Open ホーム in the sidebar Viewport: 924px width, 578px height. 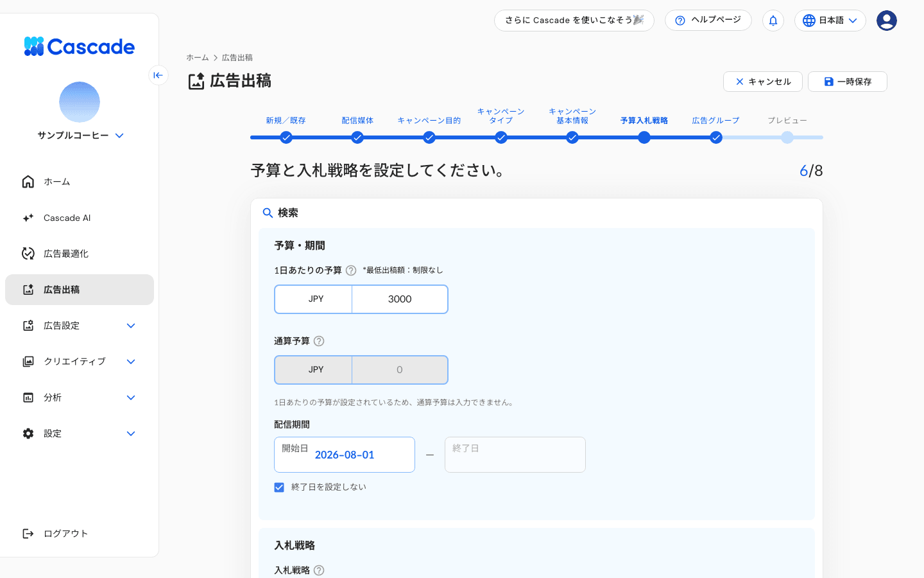(x=80, y=182)
